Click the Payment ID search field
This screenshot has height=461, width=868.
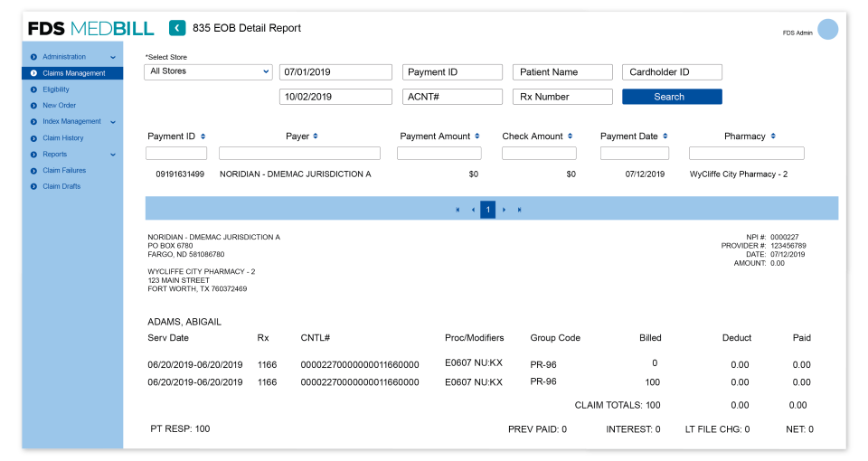click(x=452, y=72)
